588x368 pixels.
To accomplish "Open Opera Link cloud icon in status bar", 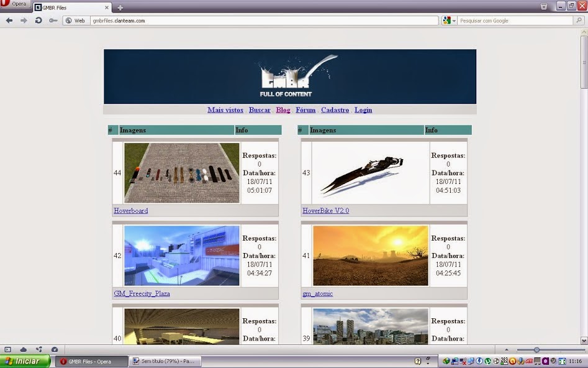I will coord(24,350).
